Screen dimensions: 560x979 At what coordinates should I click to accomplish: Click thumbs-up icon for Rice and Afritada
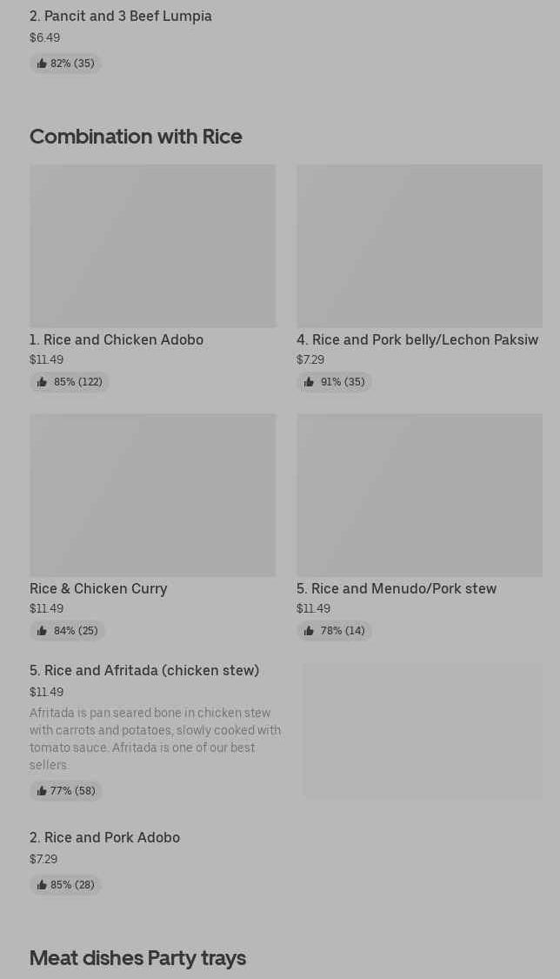(42, 791)
